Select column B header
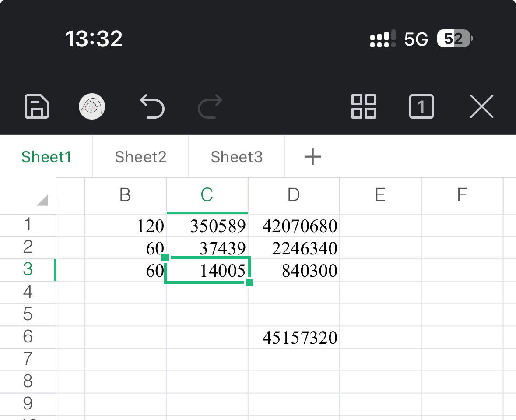Viewport: 516px width, 420px height. [x=125, y=195]
